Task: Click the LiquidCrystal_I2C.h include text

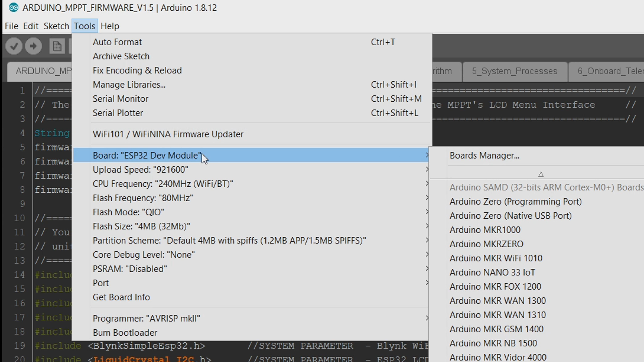Action: pyautogui.click(x=150, y=359)
